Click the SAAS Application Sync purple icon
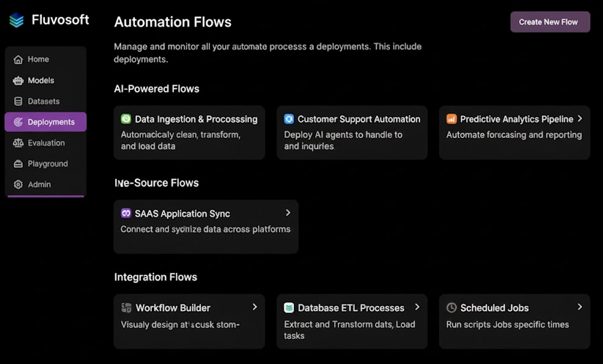This screenshot has width=603, height=364. (x=126, y=213)
